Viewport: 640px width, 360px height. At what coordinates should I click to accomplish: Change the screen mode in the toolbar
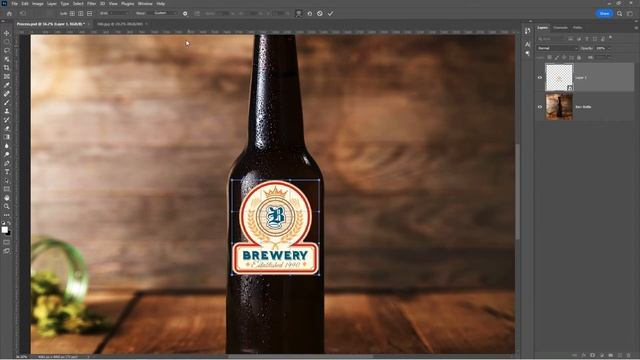point(7,251)
